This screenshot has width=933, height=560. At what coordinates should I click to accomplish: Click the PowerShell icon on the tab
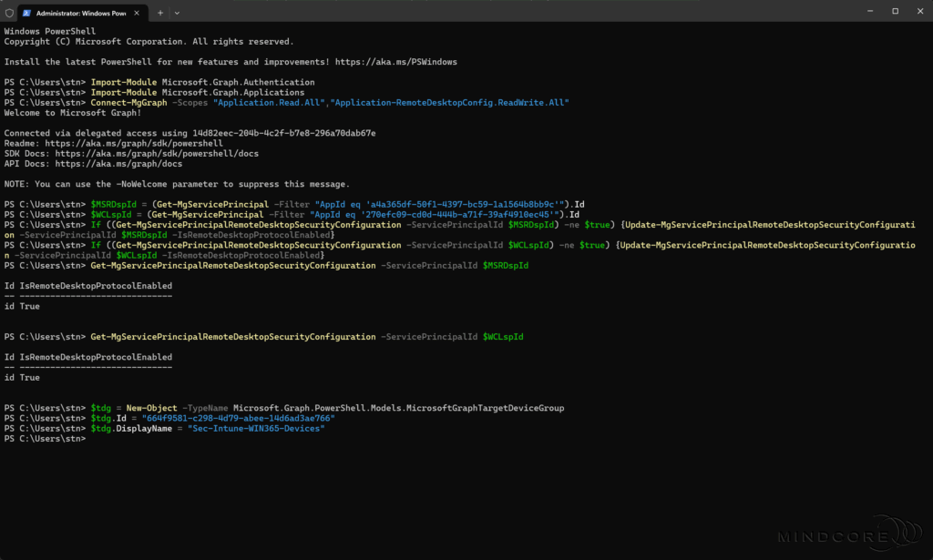[x=26, y=13]
